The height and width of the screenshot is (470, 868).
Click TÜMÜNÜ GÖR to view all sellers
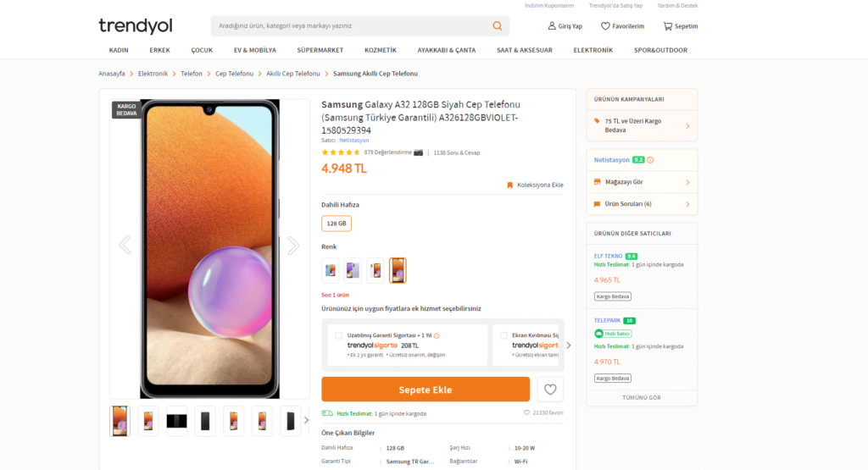click(x=642, y=397)
